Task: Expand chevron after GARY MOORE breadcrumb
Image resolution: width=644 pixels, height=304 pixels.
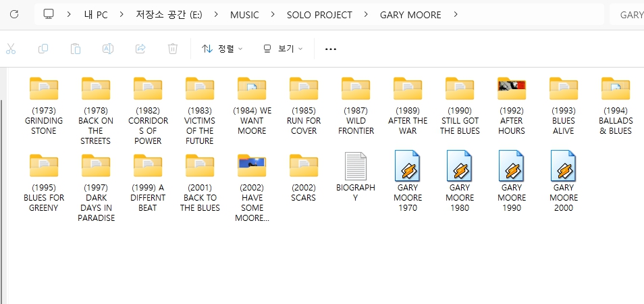Action: coord(455,15)
